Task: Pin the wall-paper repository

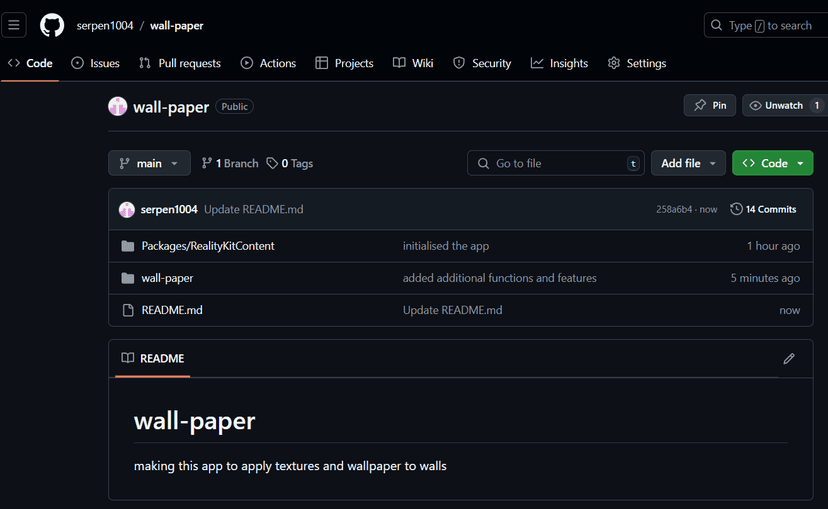Action: pyautogui.click(x=710, y=105)
